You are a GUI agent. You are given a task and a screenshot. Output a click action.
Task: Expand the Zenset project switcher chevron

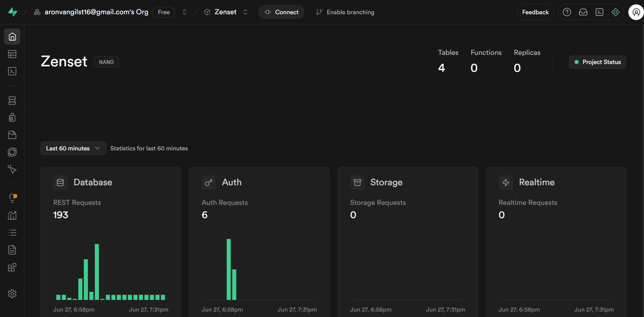[246, 12]
